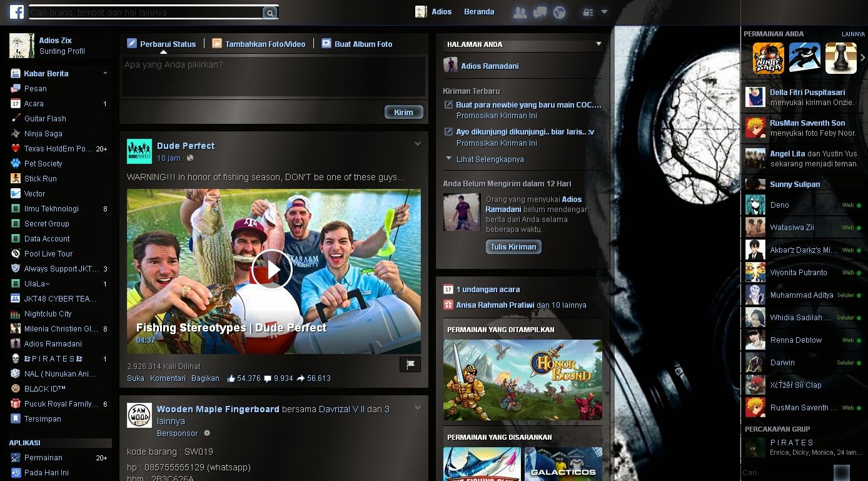
Task: Open the PIRATES group conversation in chat
Action: 803,447
